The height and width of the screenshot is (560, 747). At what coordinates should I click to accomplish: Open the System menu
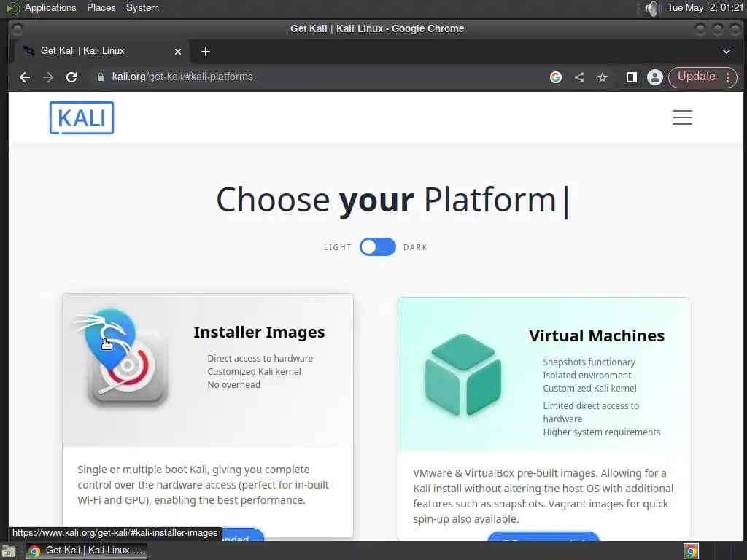[142, 8]
